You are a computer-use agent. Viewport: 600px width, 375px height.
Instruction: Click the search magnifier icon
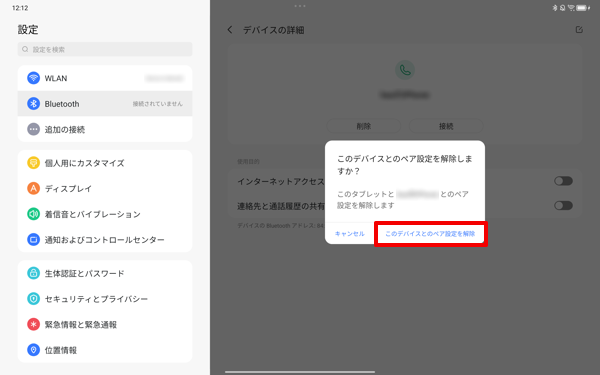coord(25,49)
